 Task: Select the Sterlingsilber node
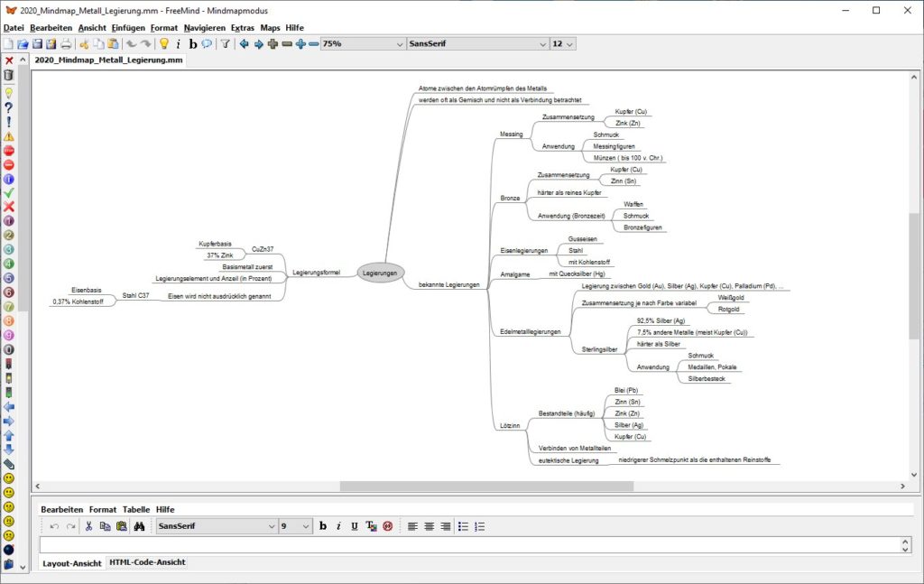[599, 349]
